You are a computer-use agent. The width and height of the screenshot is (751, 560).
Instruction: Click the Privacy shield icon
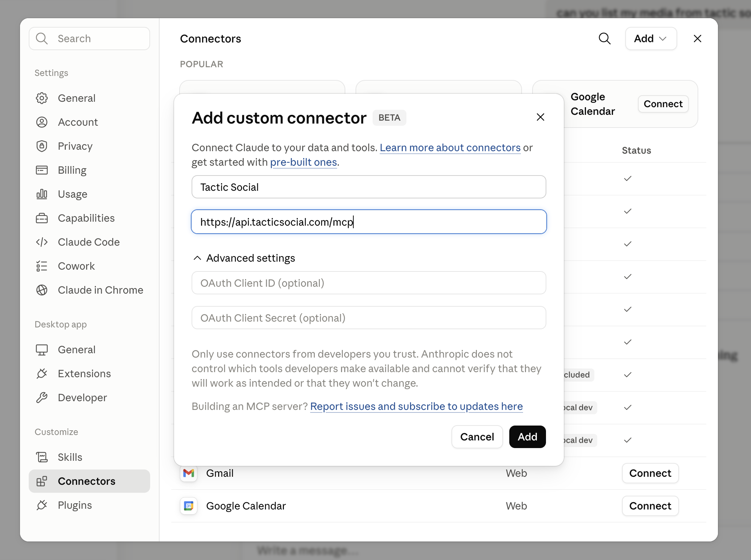click(42, 146)
